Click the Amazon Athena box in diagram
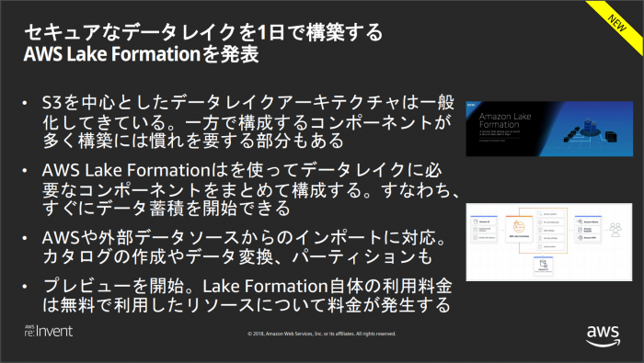This screenshot has height=363, width=644. coord(589,221)
